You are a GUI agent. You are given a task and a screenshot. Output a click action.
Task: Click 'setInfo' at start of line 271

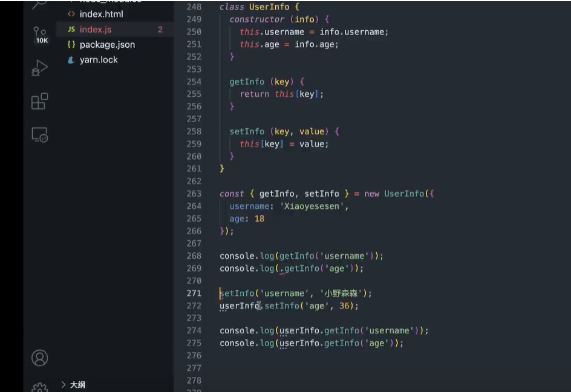tap(237, 293)
